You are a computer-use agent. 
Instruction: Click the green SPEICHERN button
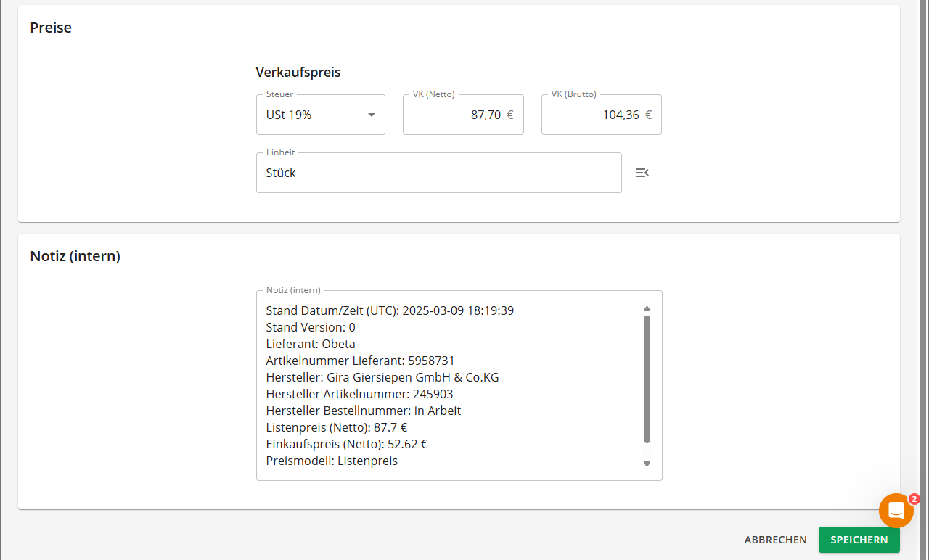point(859,540)
